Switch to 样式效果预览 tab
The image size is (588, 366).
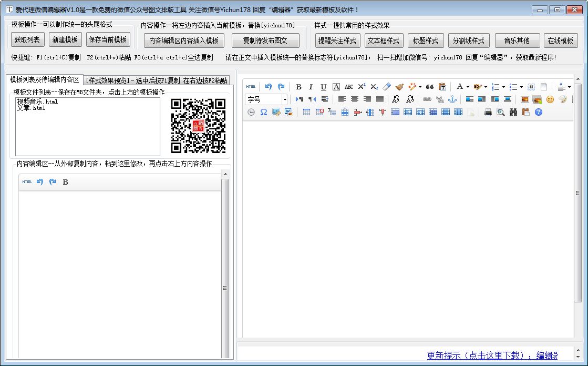(x=157, y=80)
